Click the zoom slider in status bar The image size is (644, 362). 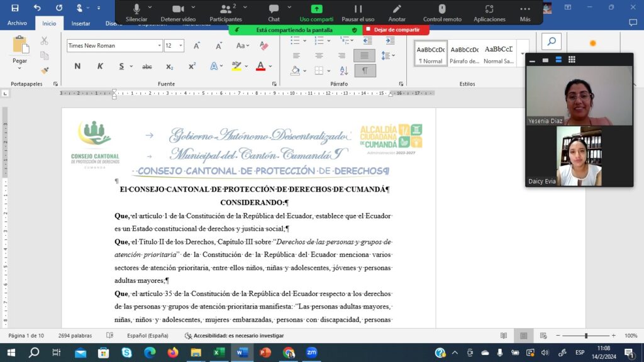coord(586,336)
